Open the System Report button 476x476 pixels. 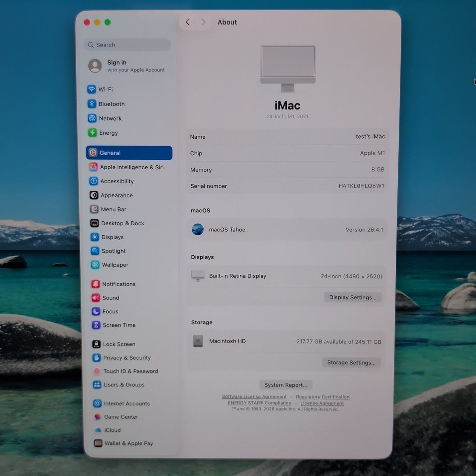(286, 385)
